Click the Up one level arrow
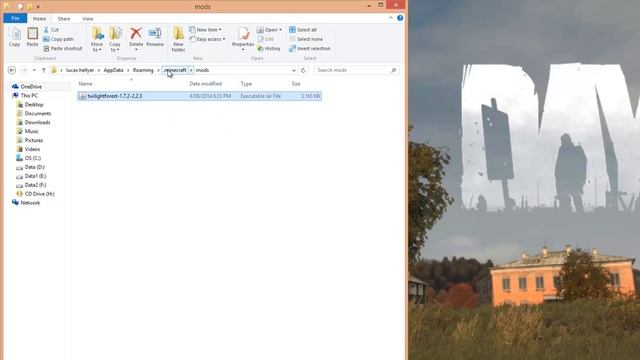This screenshot has width=640, height=360. [44, 70]
